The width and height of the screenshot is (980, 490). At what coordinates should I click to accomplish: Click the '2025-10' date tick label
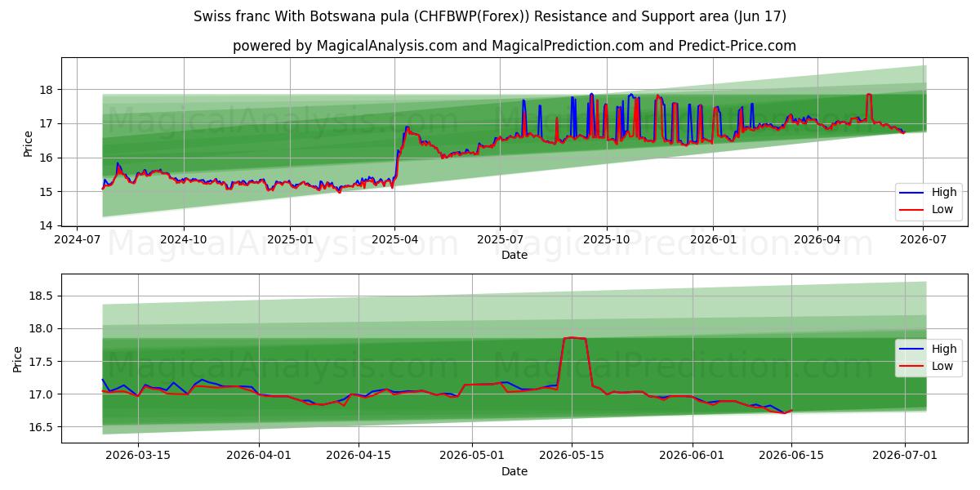click(607, 241)
